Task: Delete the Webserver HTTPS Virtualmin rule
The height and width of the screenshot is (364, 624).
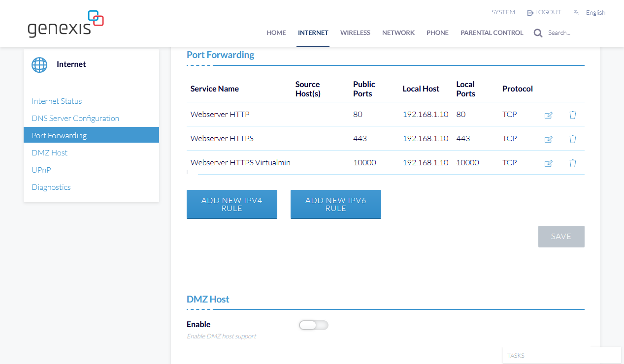Action: 572,163
